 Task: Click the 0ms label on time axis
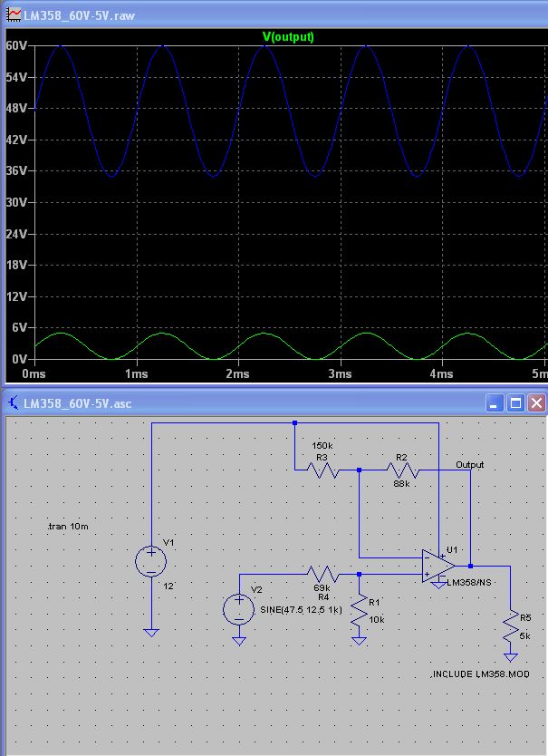click(x=34, y=373)
